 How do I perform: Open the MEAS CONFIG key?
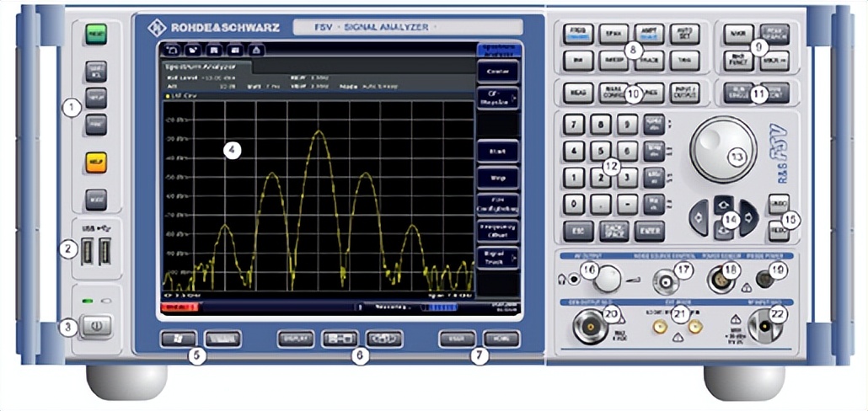(613, 93)
